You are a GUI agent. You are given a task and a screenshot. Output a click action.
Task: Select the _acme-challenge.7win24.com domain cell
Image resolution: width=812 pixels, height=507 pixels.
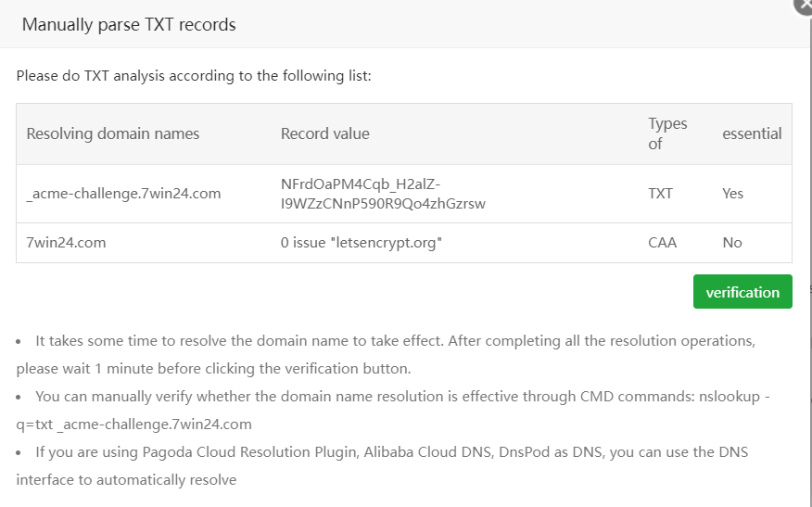[123, 194]
